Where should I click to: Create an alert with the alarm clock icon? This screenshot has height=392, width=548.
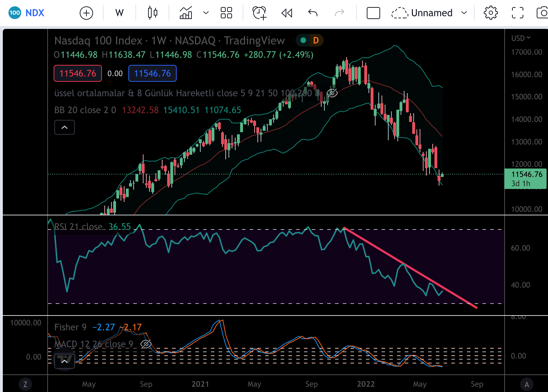click(x=260, y=13)
